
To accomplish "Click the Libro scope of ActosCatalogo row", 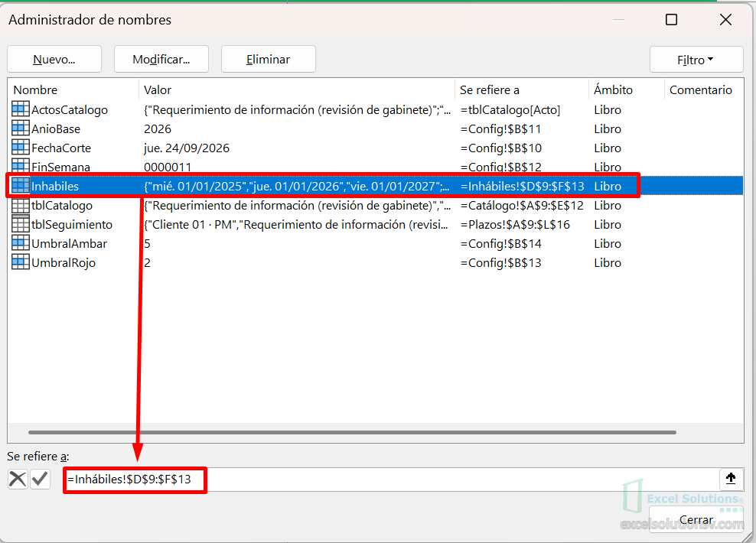I will click(x=608, y=110).
